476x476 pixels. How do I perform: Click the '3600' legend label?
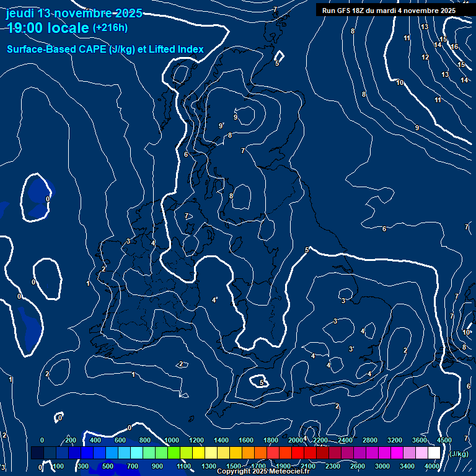tap(420, 440)
